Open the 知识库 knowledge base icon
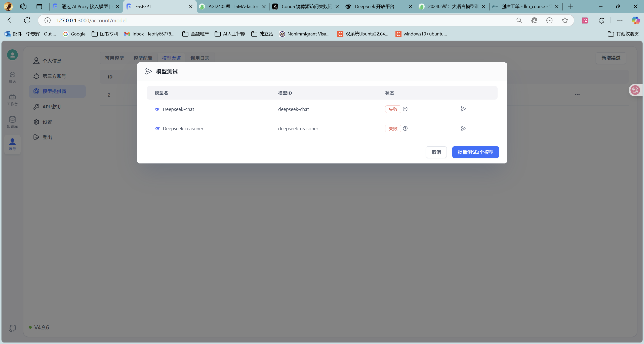644x344 pixels. tap(12, 122)
